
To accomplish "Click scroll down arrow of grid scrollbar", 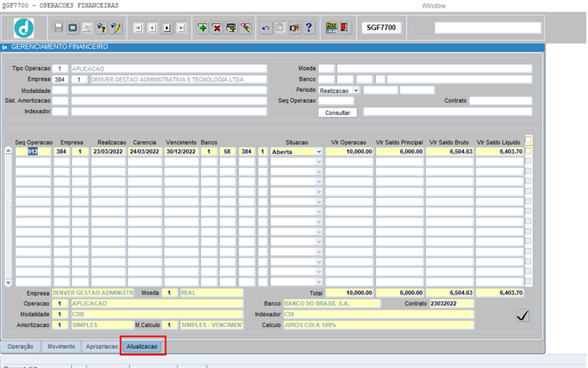I will (x=8, y=283).
